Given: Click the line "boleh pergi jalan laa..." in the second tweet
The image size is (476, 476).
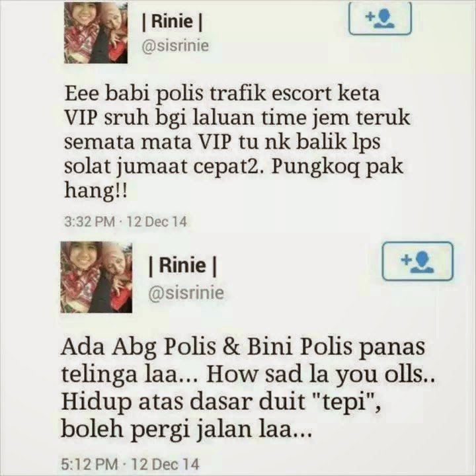Looking at the screenshot, I should pyautogui.click(x=186, y=429).
